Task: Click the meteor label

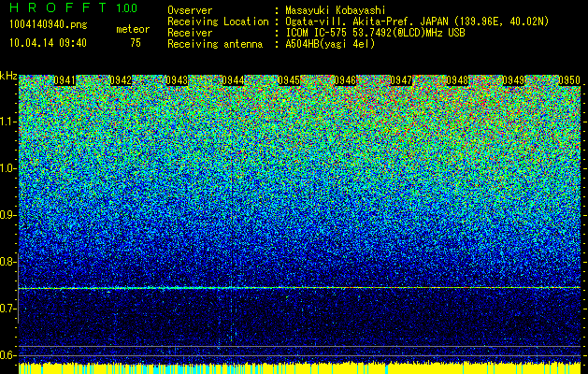Action: (133, 29)
